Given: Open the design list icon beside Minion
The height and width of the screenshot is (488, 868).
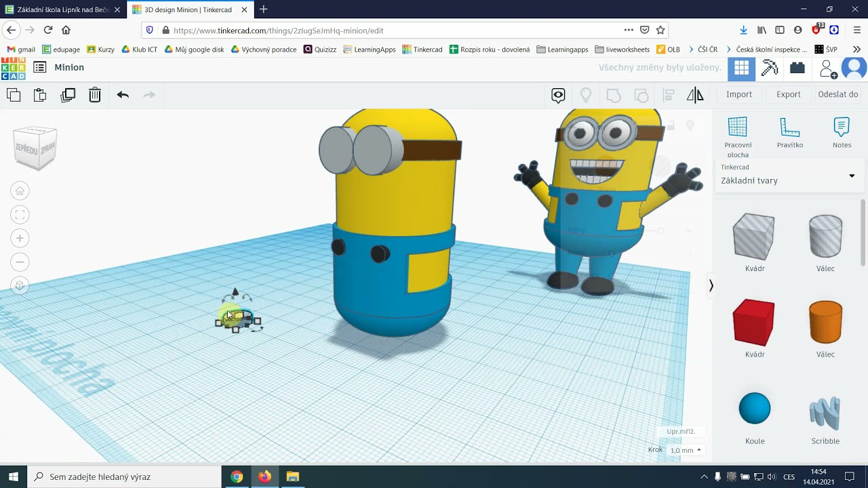Looking at the screenshot, I should [x=40, y=67].
